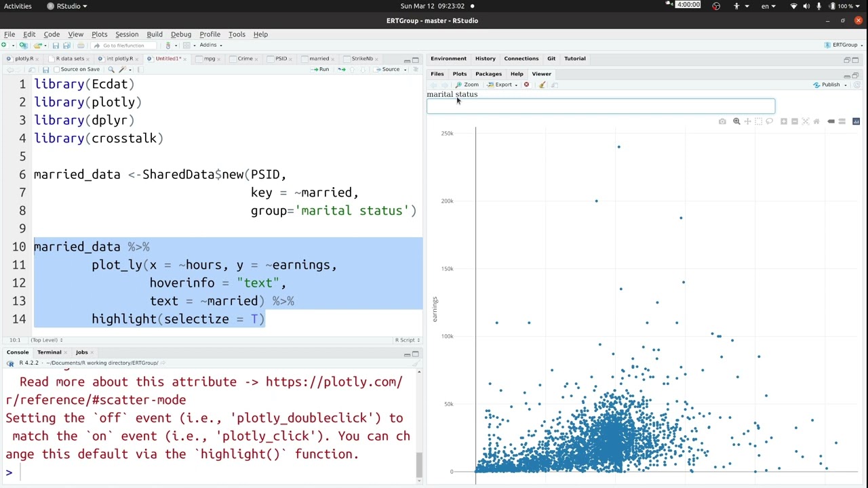Open the en input language indicator

pos(767,6)
